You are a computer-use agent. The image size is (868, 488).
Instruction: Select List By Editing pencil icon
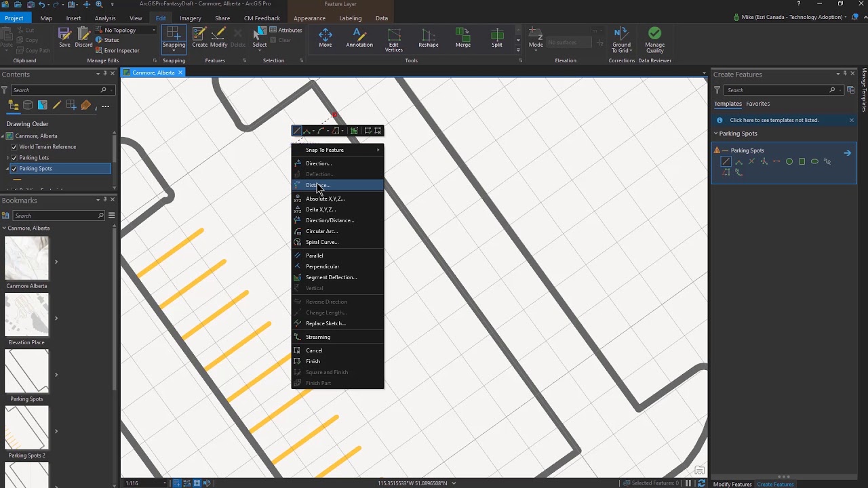57,105
